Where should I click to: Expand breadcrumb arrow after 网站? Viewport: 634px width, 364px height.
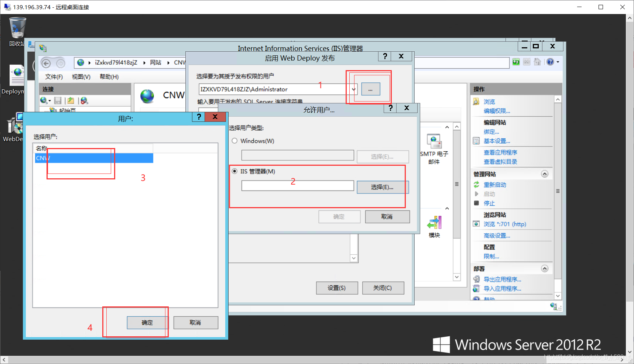168,63
